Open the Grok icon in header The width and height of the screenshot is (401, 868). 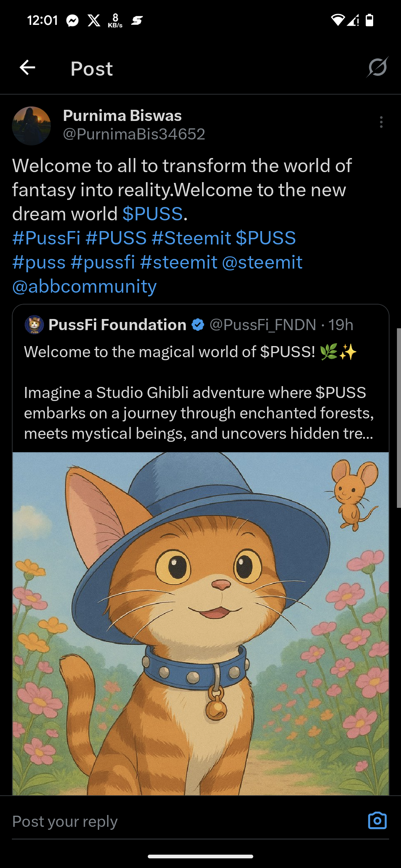pos(378,67)
